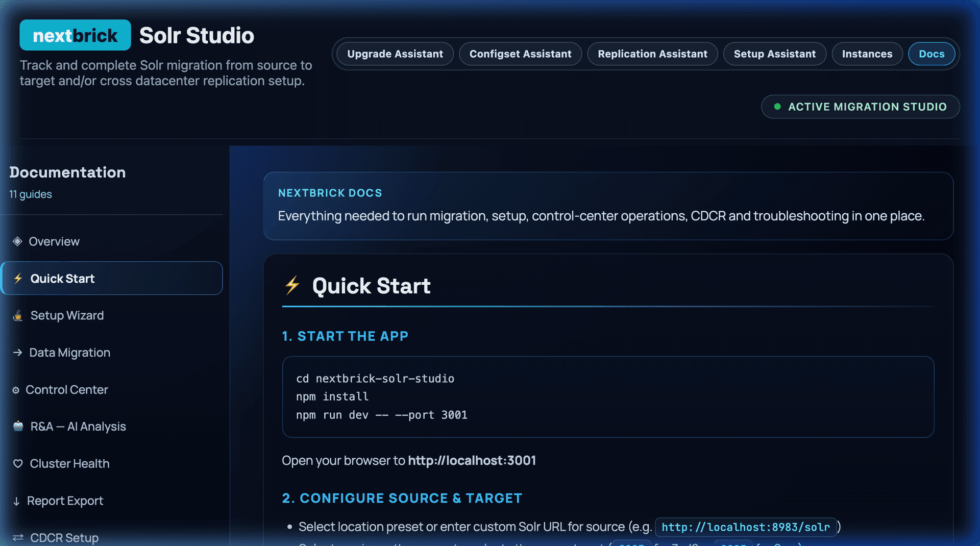Open the Report Export guide
Screen dimensions: 980x546
(112, 501)
